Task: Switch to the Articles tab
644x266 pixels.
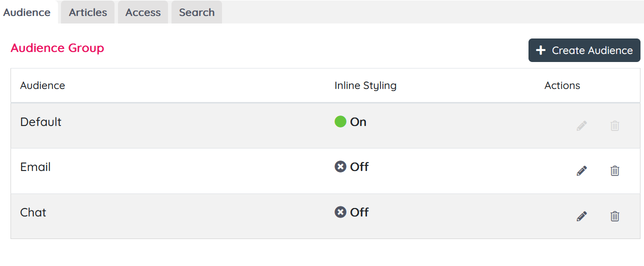Action: pyautogui.click(x=88, y=12)
